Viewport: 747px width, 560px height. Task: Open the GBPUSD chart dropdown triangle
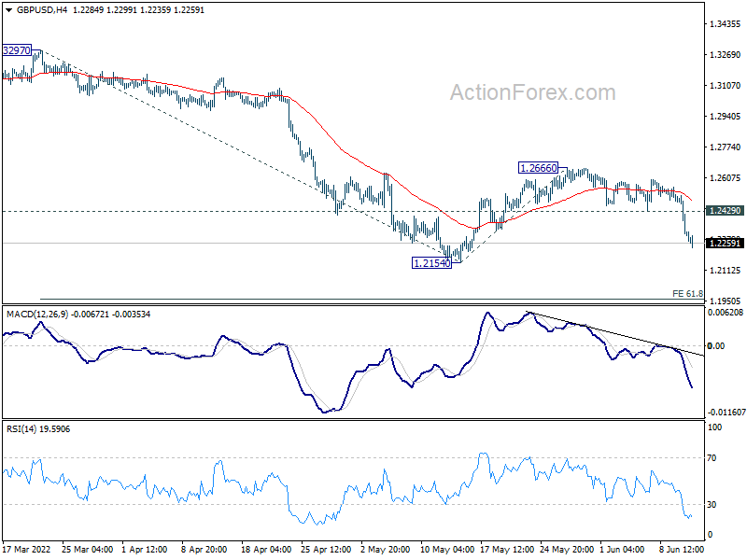[8, 10]
